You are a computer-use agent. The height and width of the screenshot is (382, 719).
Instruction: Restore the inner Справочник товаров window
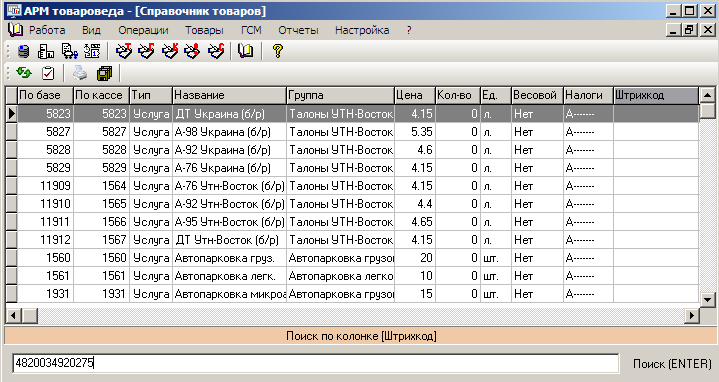(690, 30)
